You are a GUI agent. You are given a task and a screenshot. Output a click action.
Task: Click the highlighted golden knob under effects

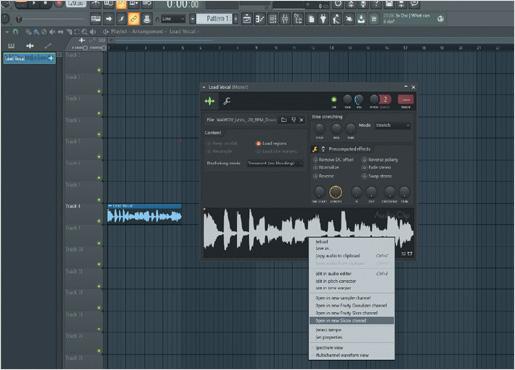pos(336,192)
